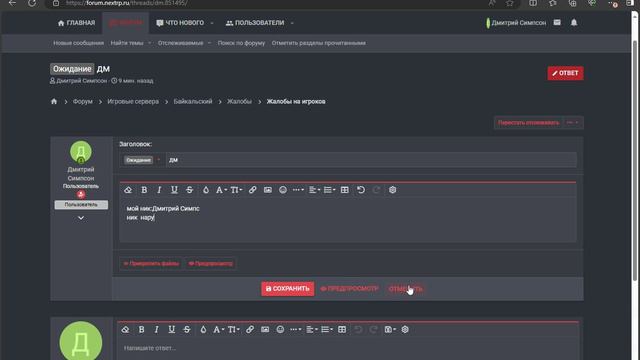Click Перестать отслеживать button

pyautogui.click(x=529, y=122)
